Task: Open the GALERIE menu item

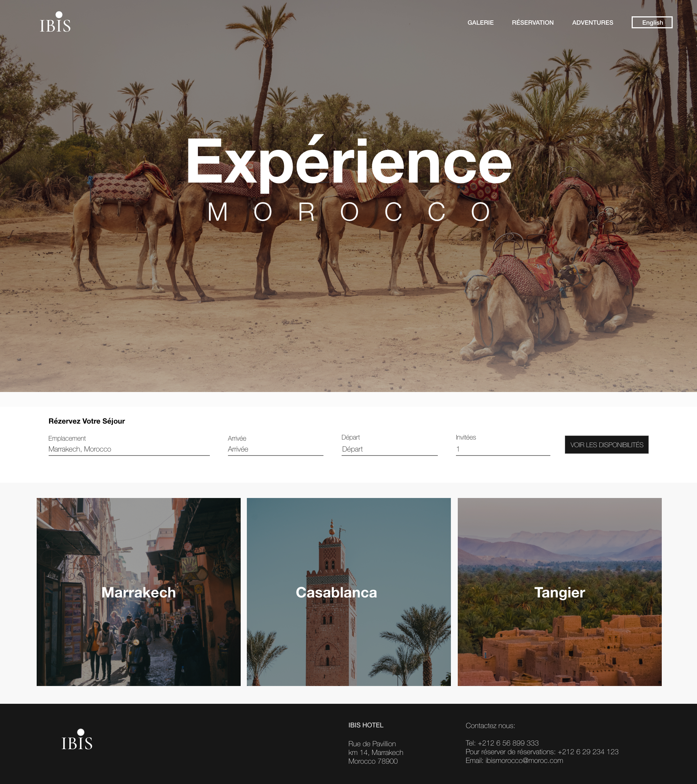Action: (x=480, y=23)
